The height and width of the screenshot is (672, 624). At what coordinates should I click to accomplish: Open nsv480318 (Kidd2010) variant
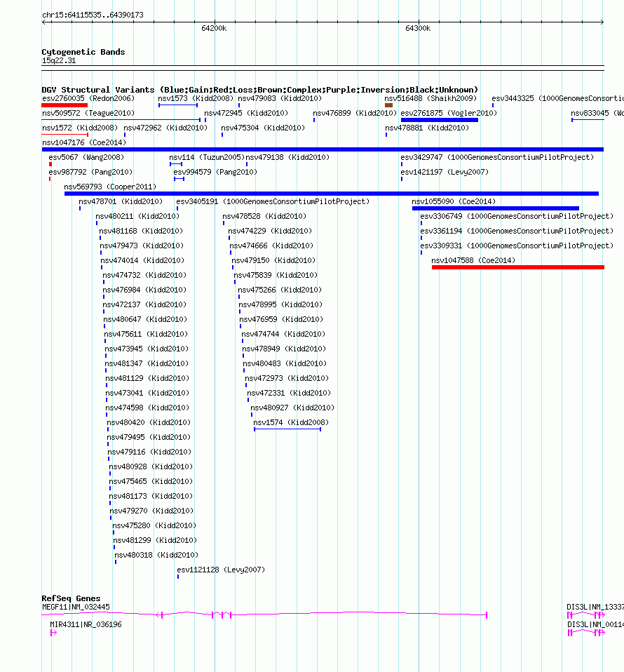pyautogui.click(x=156, y=555)
